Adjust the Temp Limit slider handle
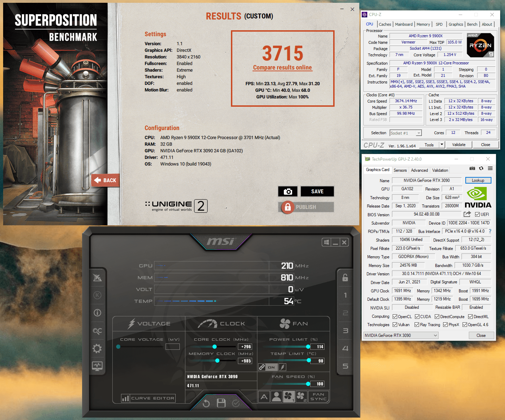Viewport: 505px width, 420px height. pos(309,361)
